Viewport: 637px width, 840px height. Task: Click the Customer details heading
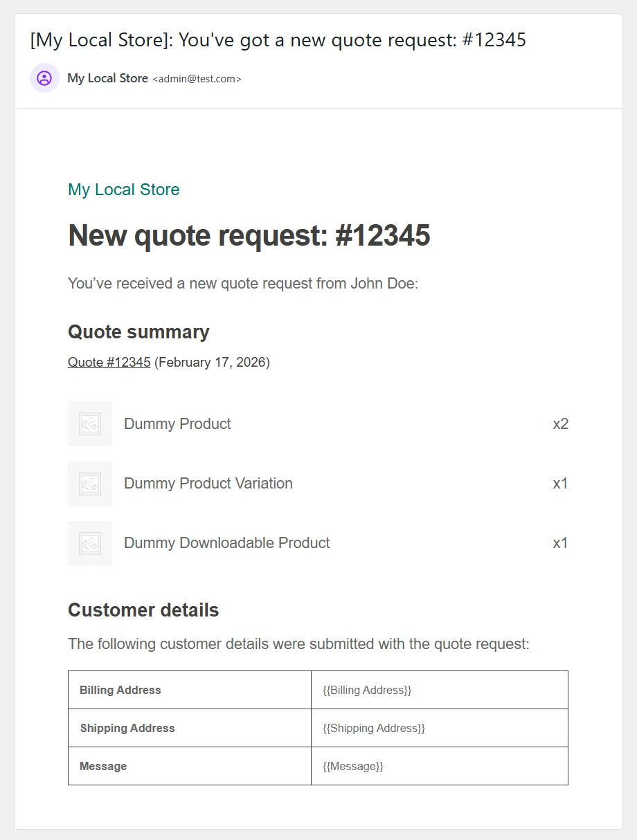[x=143, y=610]
